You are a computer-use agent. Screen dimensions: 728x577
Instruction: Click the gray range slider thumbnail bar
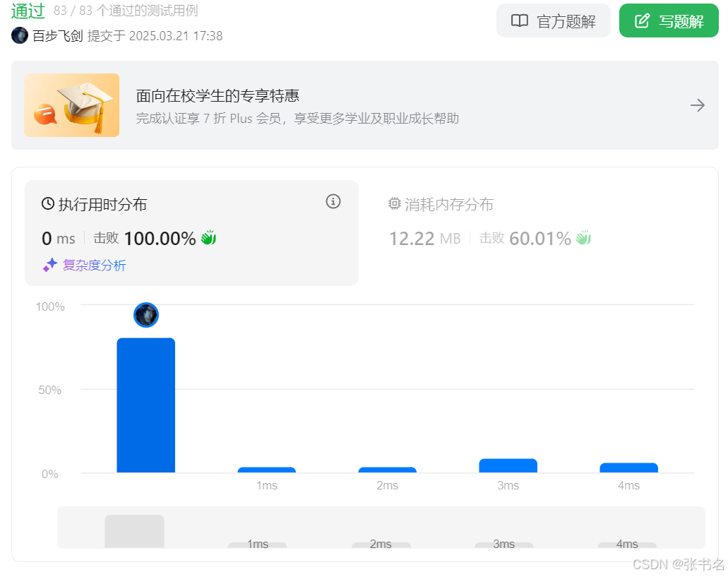[134, 531]
